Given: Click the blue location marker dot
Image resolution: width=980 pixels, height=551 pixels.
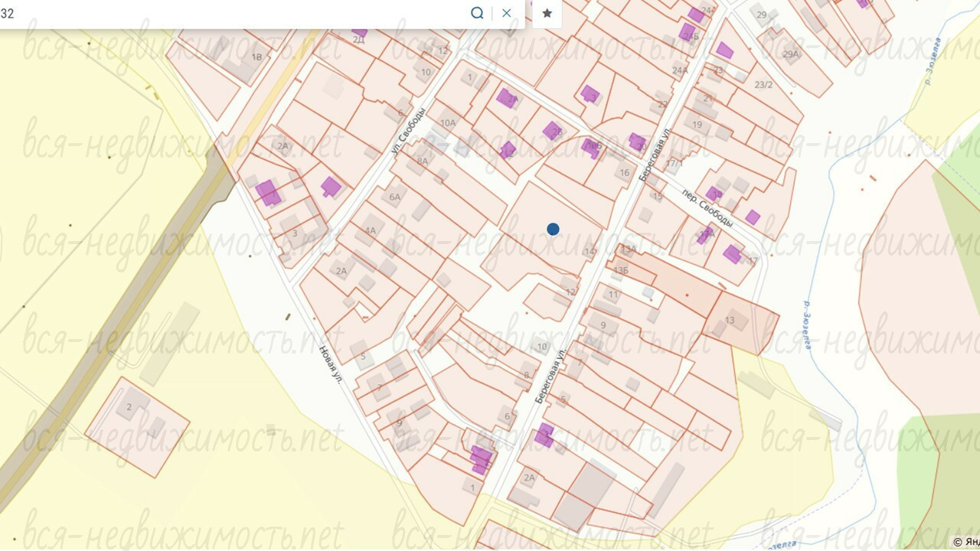Looking at the screenshot, I should tap(553, 229).
